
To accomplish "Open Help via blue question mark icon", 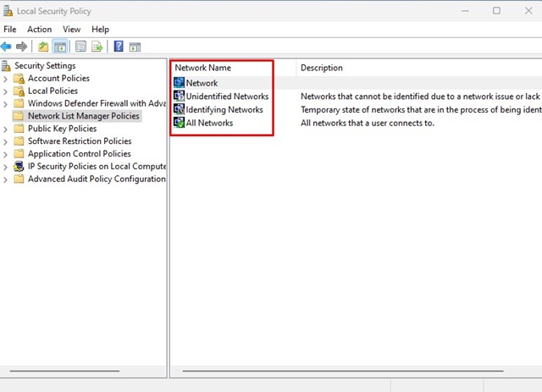I will coord(119,47).
